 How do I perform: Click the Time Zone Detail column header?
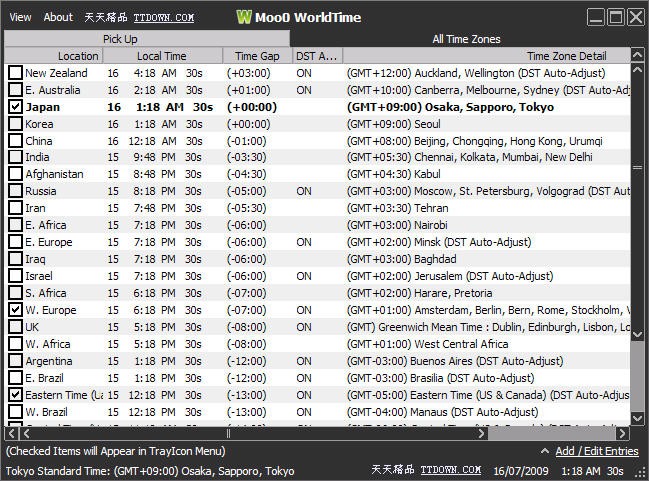pos(487,56)
